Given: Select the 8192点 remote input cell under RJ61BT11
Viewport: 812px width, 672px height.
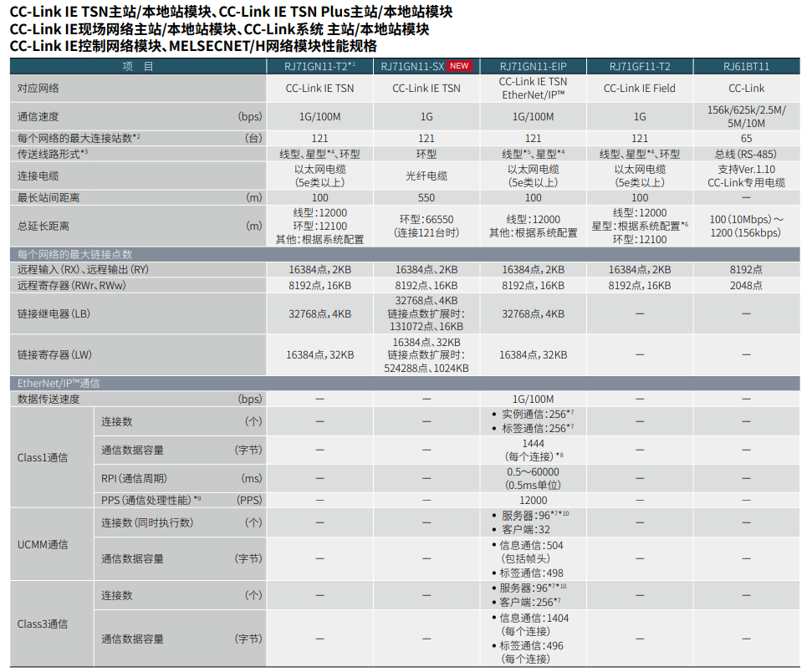Looking at the screenshot, I should coord(746,270).
